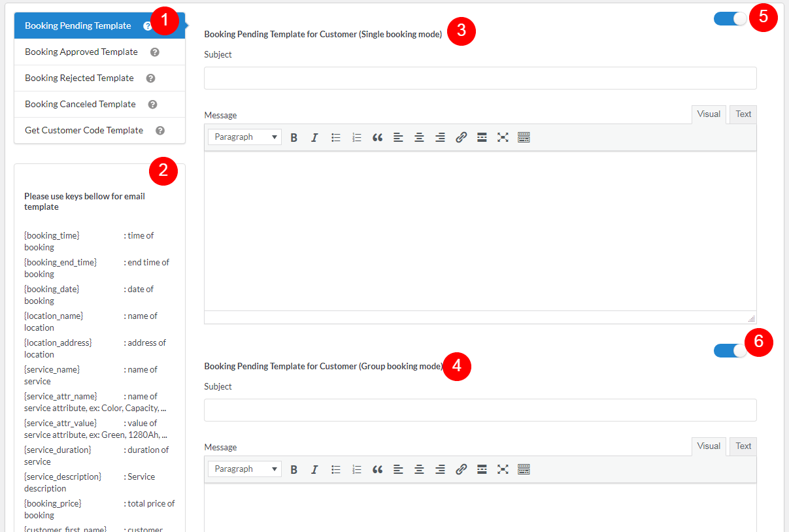Open Booking Rejected Template section
The image size is (789, 532).
tap(79, 78)
